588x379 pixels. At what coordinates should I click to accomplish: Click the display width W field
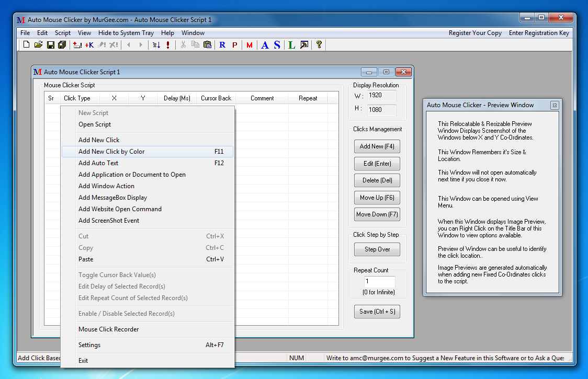pyautogui.click(x=381, y=95)
